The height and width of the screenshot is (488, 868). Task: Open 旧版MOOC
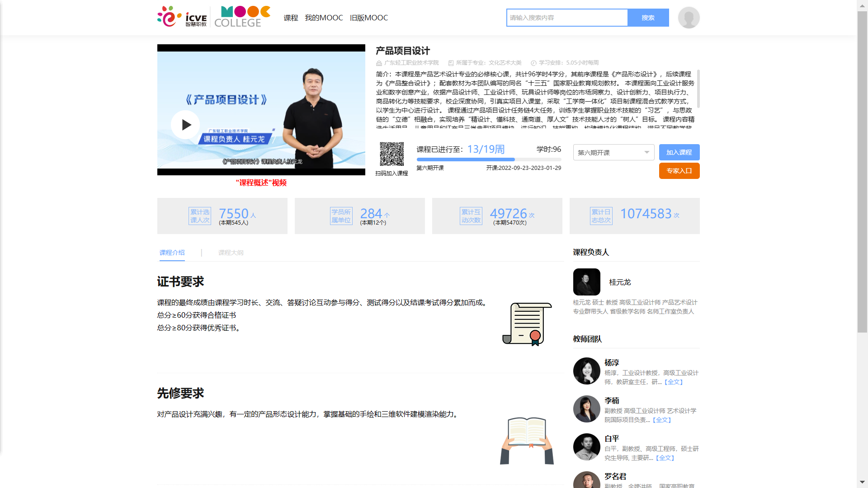click(369, 18)
